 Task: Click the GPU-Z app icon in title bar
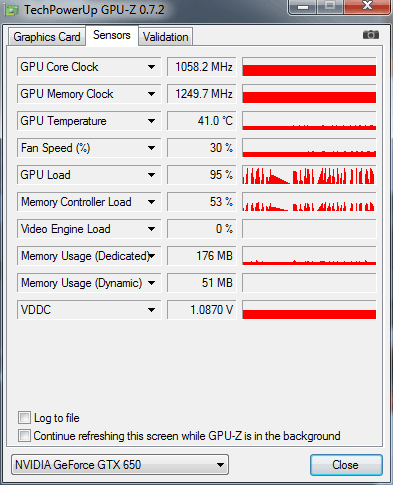(x=12, y=10)
